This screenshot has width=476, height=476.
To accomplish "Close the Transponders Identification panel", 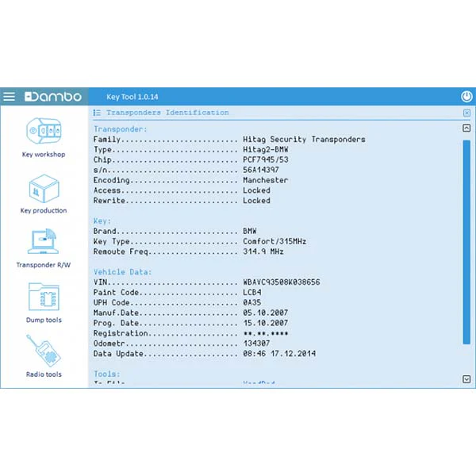I will click(467, 113).
